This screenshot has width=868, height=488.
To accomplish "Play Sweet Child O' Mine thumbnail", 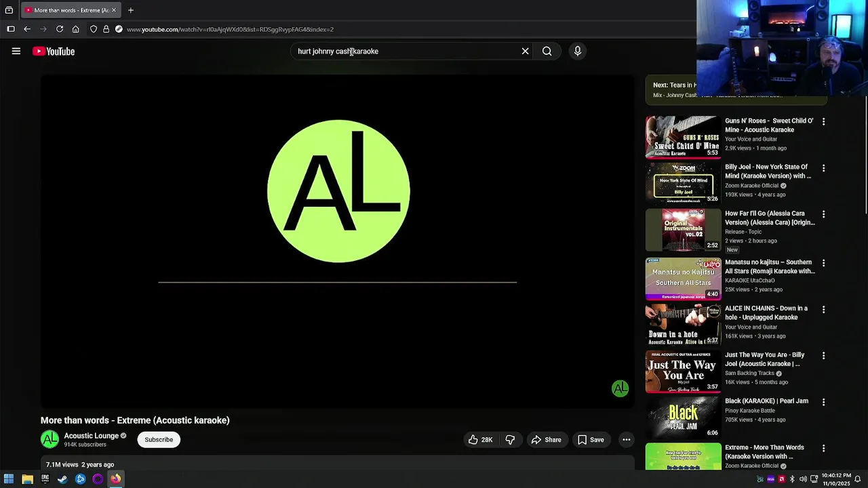I will pos(683,137).
